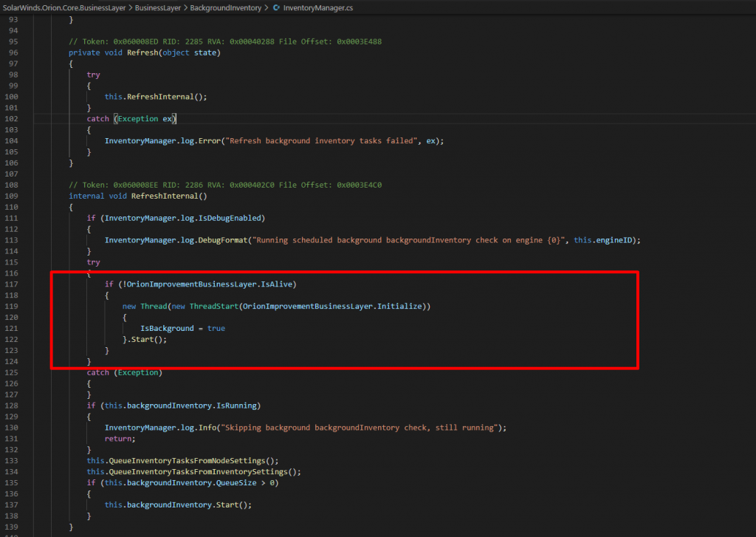The width and height of the screenshot is (756, 537).
Task: Select line number 139 in the gutter
Action: pyautogui.click(x=11, y=527)
